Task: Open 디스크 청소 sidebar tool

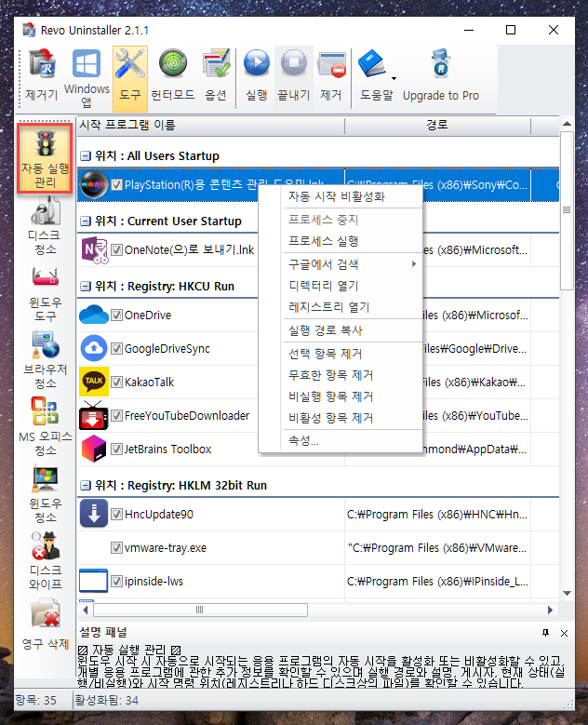Action: 45,225
